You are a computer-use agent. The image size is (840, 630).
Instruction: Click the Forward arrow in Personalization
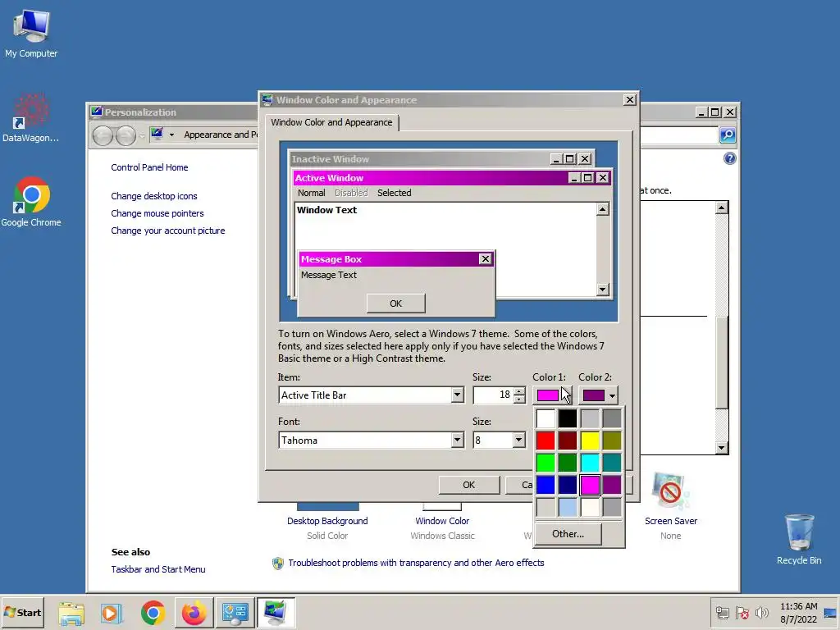(126, 135)
